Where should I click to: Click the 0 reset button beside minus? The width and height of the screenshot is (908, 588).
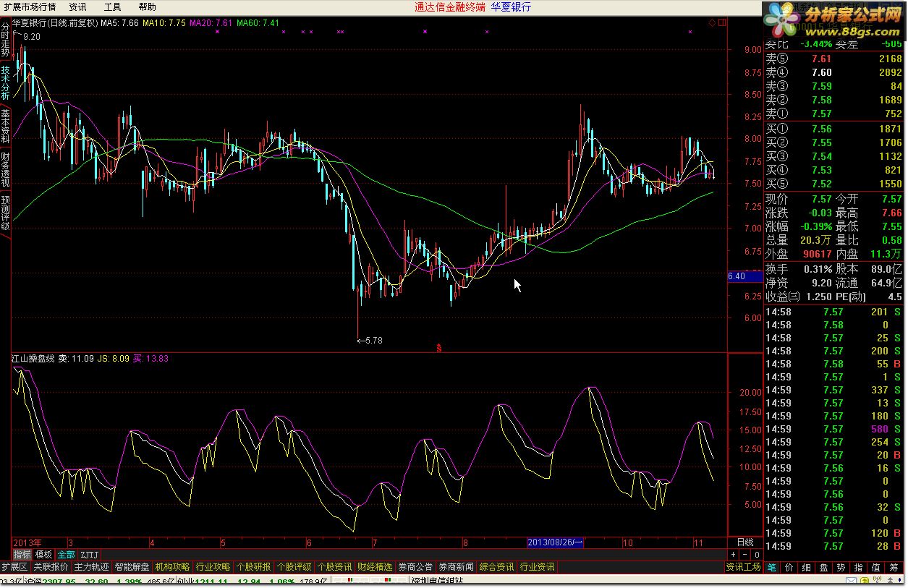756,555
